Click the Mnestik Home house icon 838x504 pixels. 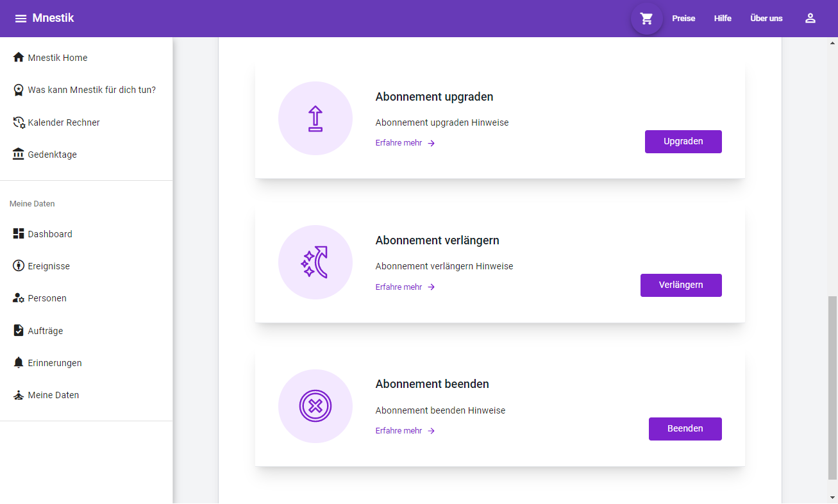(19, 58)
